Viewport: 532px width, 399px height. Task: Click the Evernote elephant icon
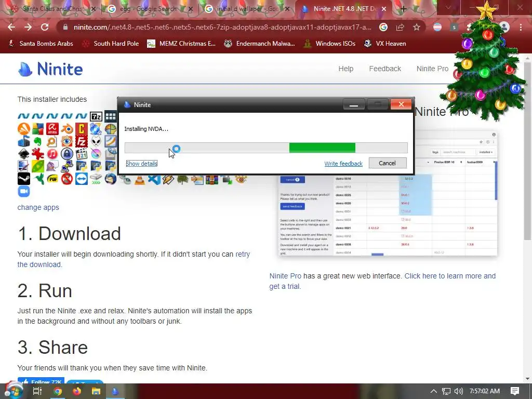38,141
